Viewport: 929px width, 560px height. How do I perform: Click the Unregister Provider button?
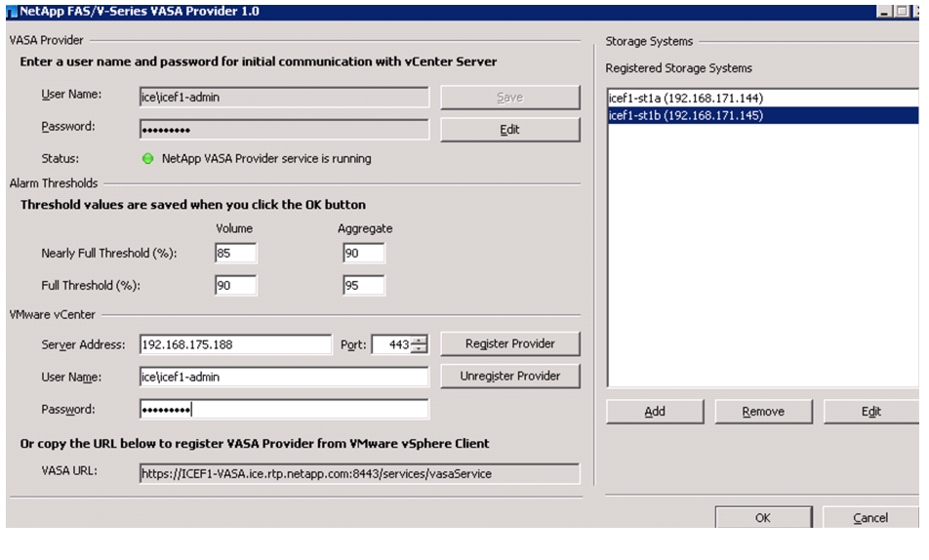pos(509,376)
